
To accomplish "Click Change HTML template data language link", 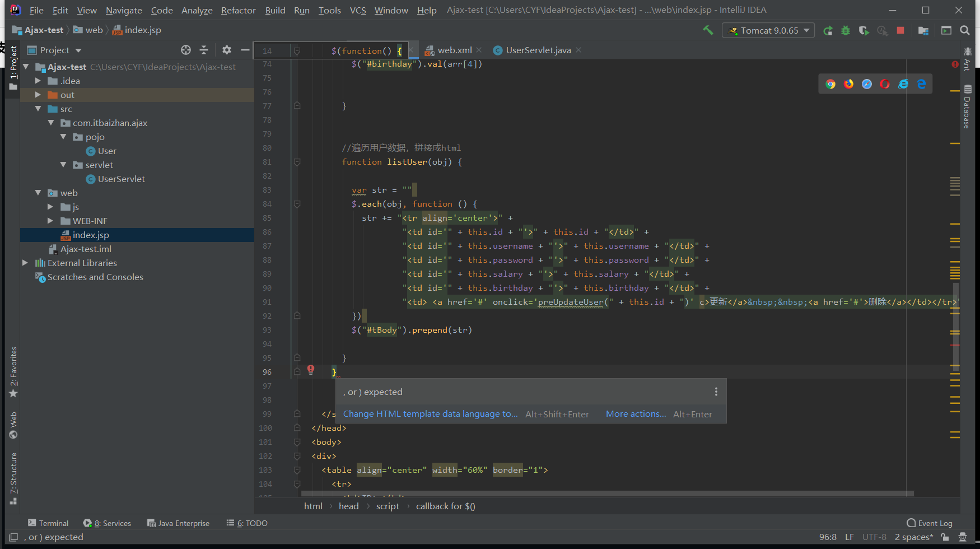I will 430,414.
